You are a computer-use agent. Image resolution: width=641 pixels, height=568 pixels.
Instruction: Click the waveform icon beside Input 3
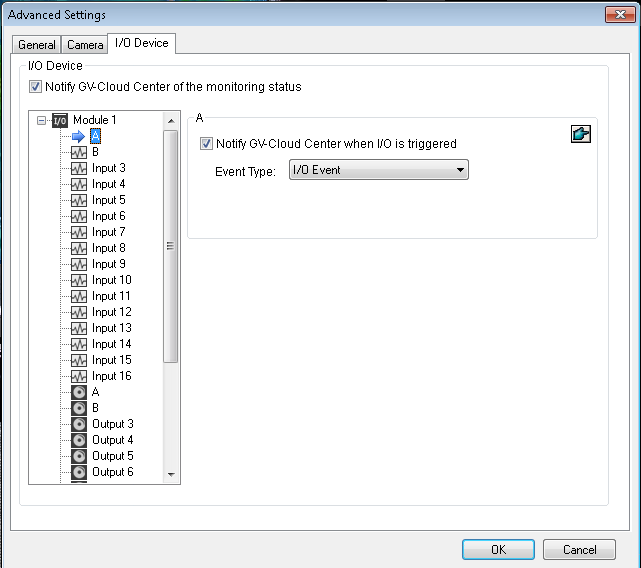coord(80,168)
